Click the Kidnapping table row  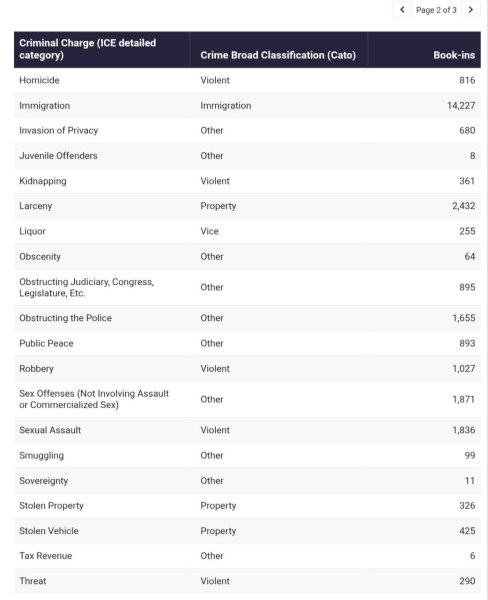247,181
